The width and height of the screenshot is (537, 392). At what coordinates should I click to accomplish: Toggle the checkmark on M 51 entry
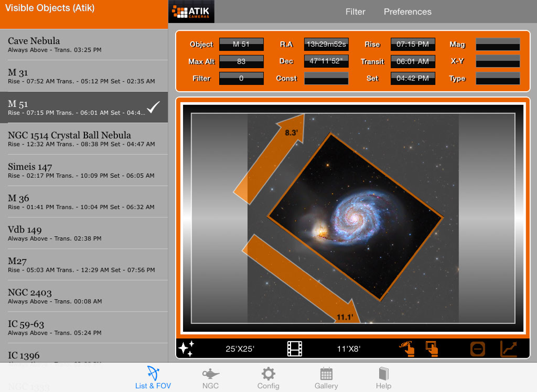[154, 107]
